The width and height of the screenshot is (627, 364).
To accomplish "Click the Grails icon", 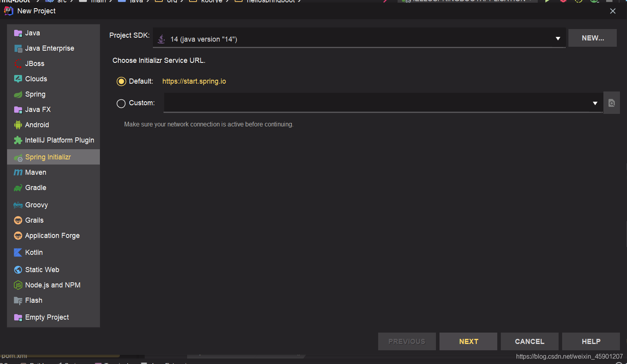I will pos(18,220).
